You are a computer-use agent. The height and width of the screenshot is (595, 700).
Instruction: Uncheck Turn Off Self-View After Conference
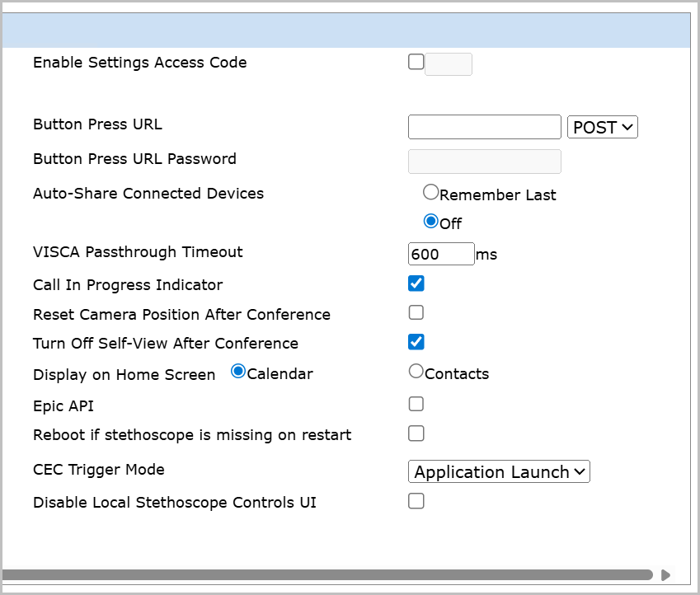[x=416, y=341]
